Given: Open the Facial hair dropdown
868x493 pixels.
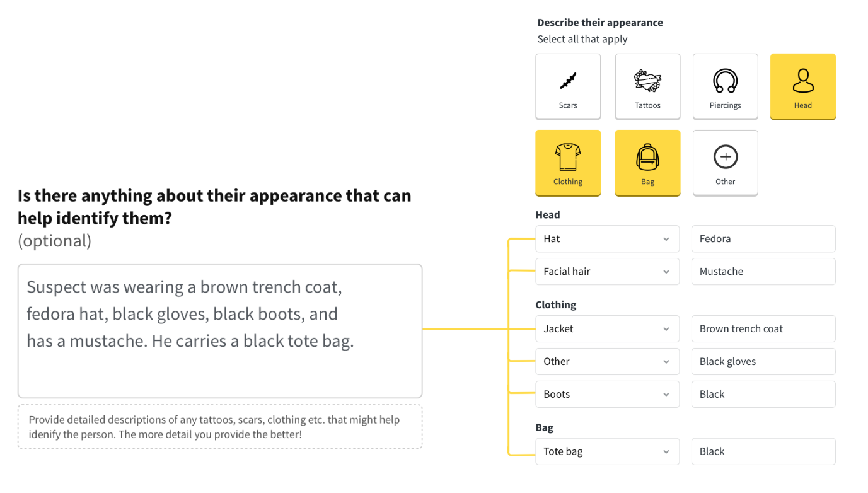Looking at the screenshot, I should [607, 272].
